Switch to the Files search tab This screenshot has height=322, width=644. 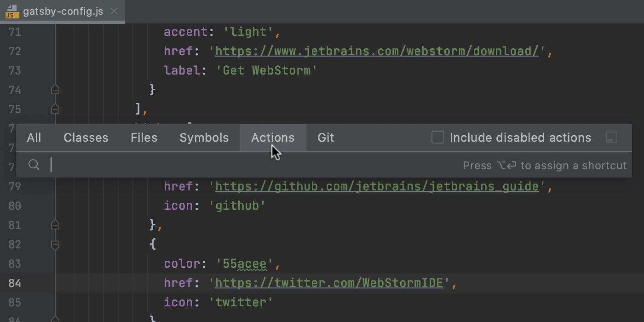tap(144, 138)
